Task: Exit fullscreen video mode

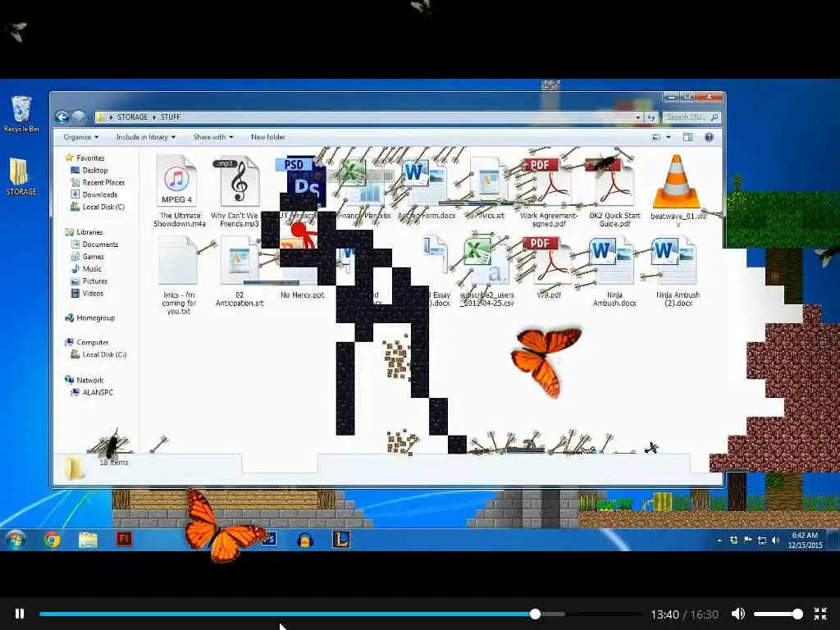Action: coord(820,614)
